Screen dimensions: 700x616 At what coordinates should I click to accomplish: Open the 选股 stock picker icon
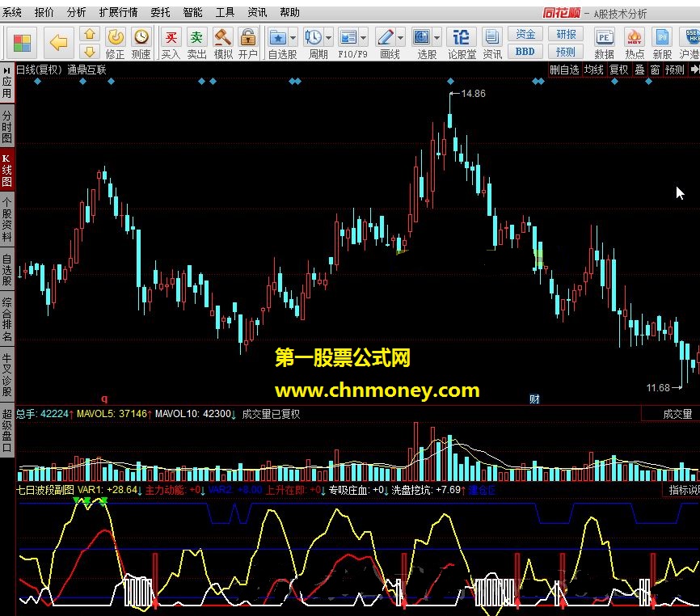point(421,37)
